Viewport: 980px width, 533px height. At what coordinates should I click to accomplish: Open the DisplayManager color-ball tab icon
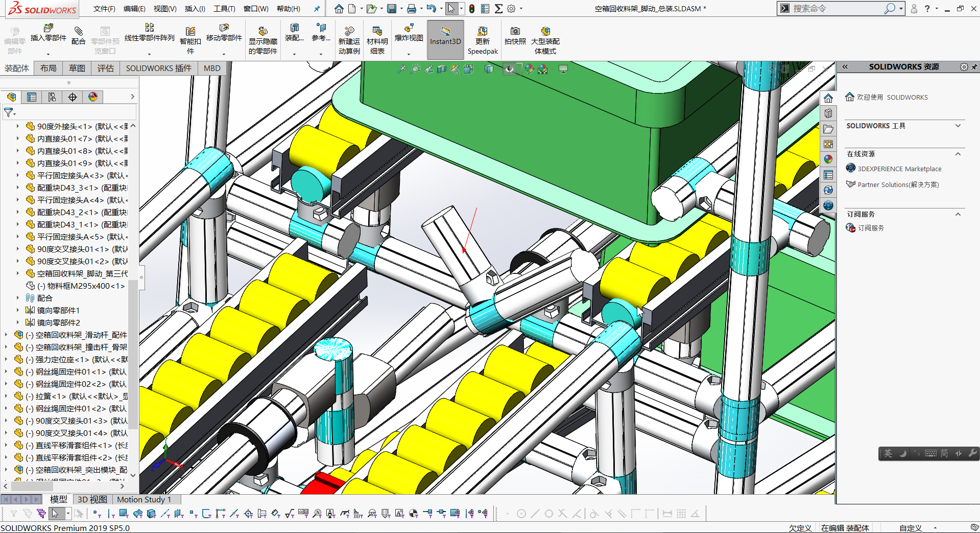click(93, 97)
